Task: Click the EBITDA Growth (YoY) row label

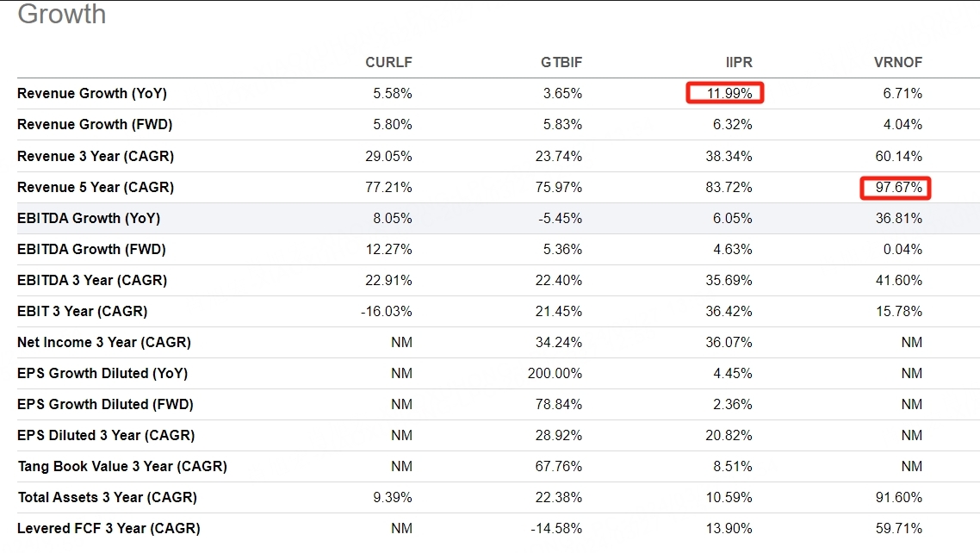Action: (89, 218)
